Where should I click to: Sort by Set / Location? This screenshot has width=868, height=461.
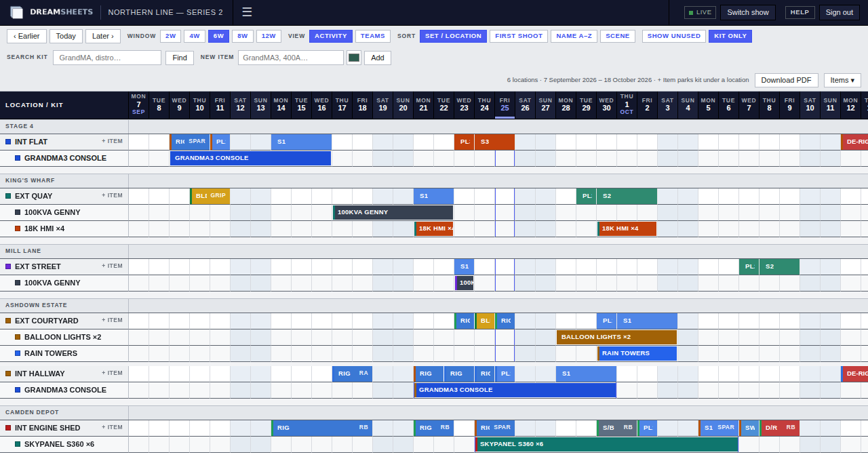tap(453, 36)
